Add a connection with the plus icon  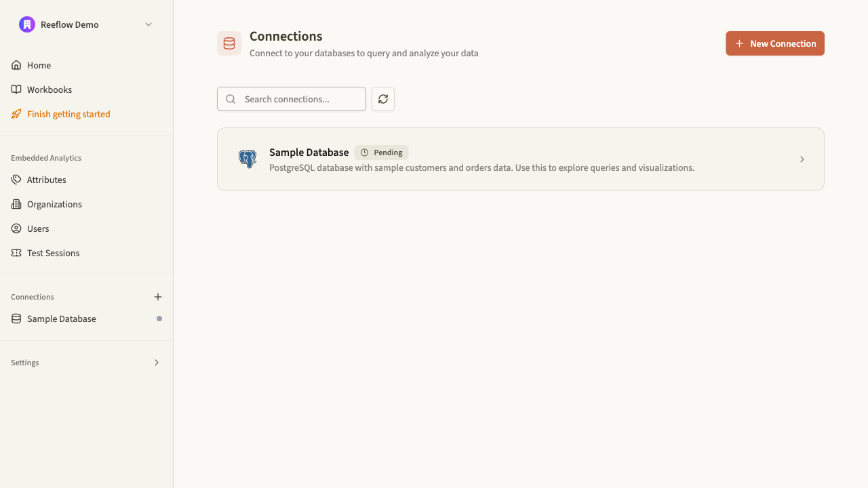tap(158, 297)
